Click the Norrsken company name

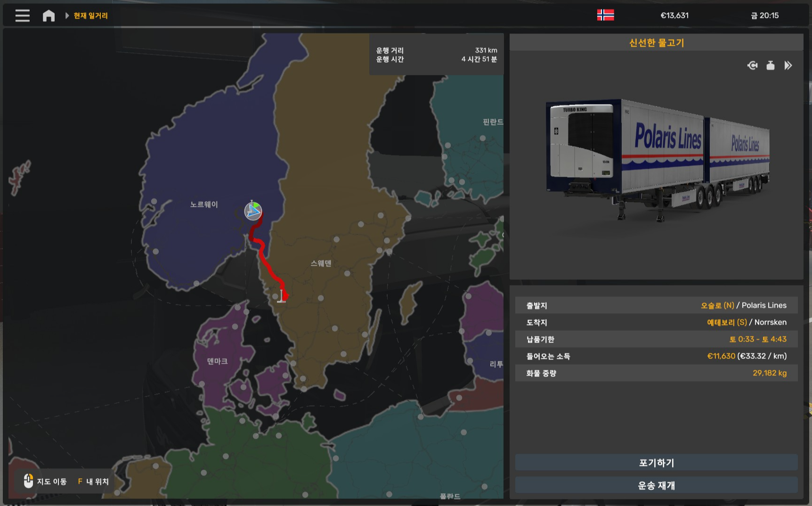771,322
